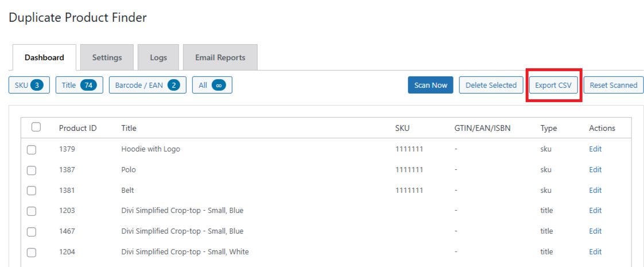Click Edit for the Belt product
Viewport: 644px width, 267px height.
tap(595, 190)
